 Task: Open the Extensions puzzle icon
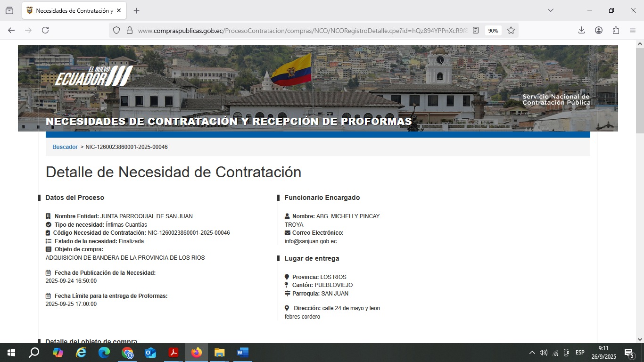coord(616,30)
